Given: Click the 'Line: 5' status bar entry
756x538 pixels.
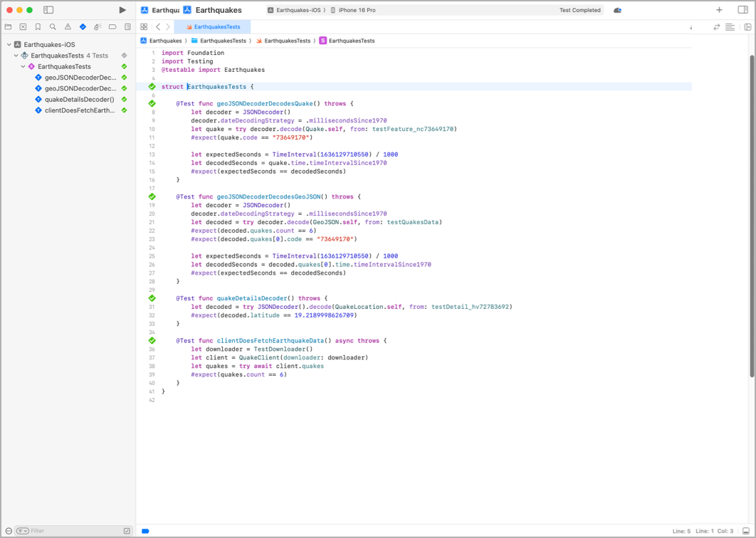Looking at the screenshot, I should click(x=682, y=532).
